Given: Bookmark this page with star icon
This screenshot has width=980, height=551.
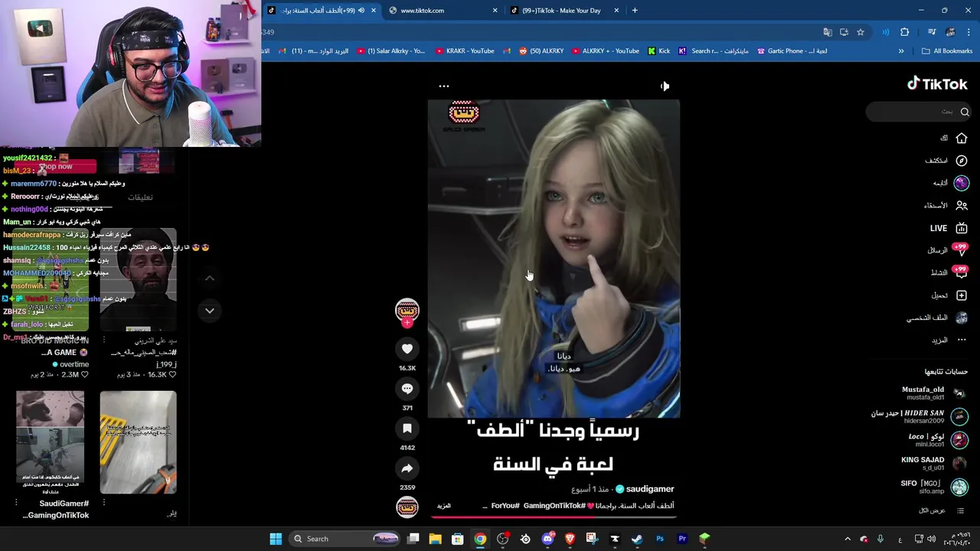Looking at the screenshot, I should (861, 32).
